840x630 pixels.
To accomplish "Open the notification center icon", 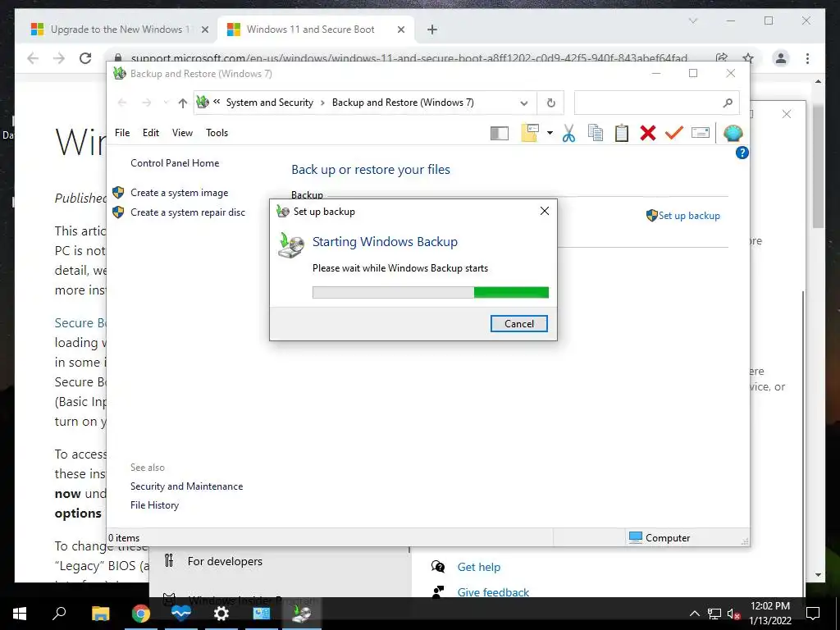I will coord(813,614).
